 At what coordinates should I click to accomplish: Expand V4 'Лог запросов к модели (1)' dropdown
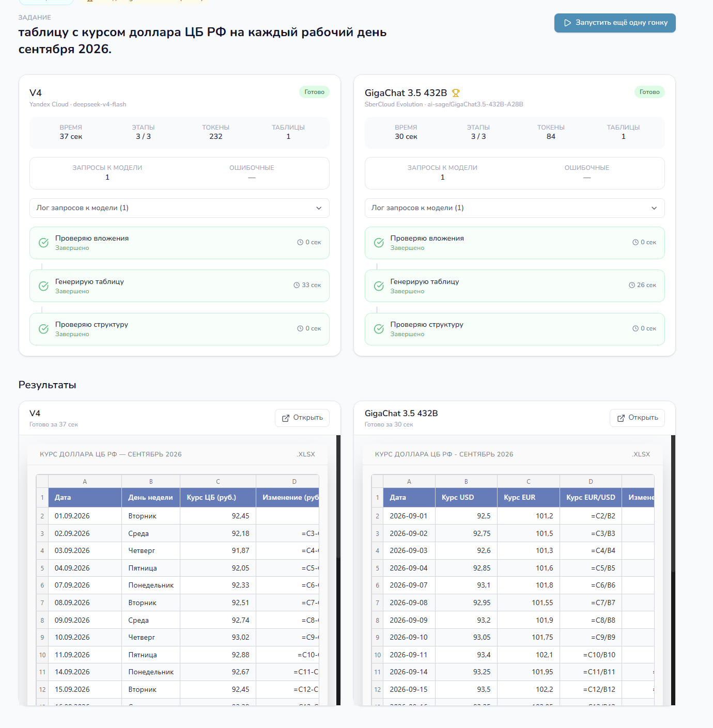[179, 208]
